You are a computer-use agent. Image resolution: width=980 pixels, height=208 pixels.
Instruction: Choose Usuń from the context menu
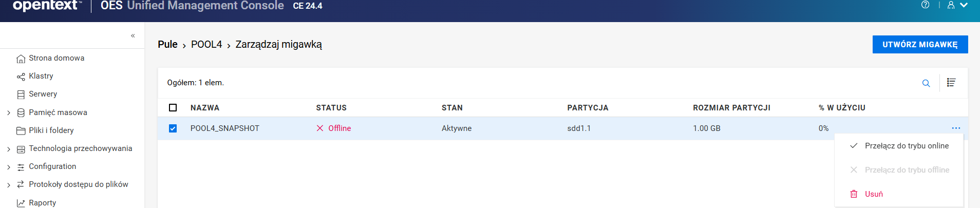pos(873,194)
